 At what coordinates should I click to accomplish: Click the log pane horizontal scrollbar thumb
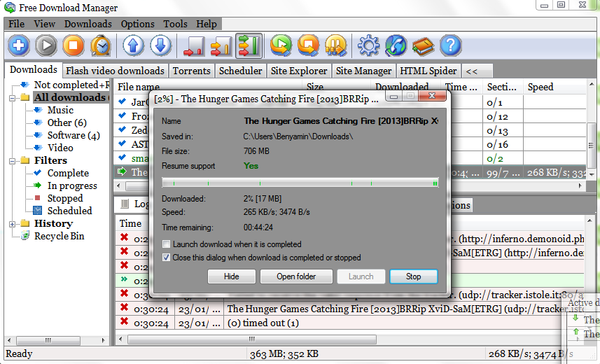(252, 339)
